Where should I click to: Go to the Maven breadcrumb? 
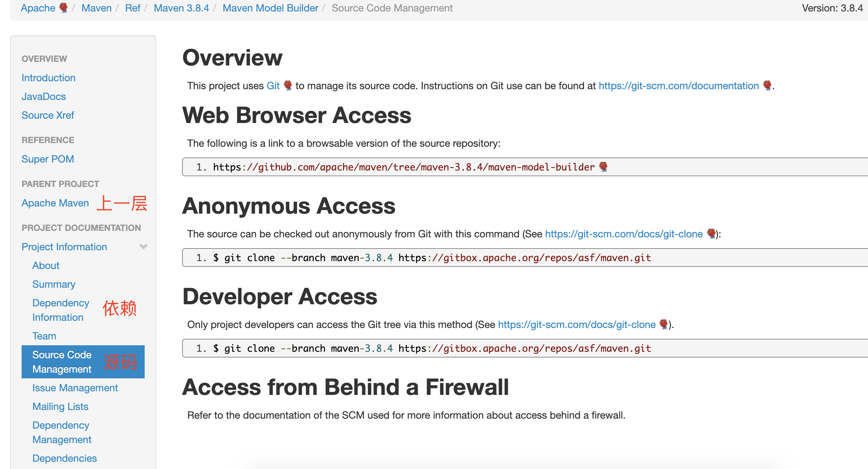[x=96, y=8]
